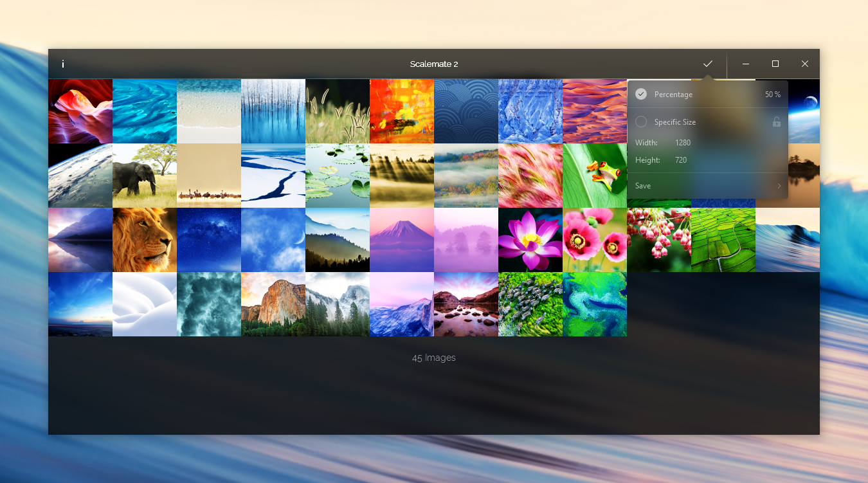Image resolution: width=868 pixels, height=483 pixels.
Task: Select the red canyon rock thumbnail
Action: [80, 111]
